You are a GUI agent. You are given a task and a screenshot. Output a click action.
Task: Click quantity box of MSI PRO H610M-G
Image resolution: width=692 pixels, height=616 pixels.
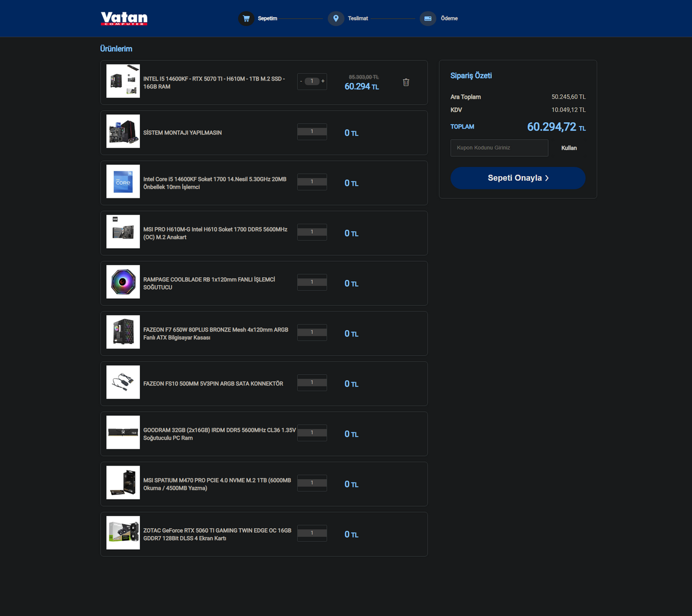pos(312,232)
